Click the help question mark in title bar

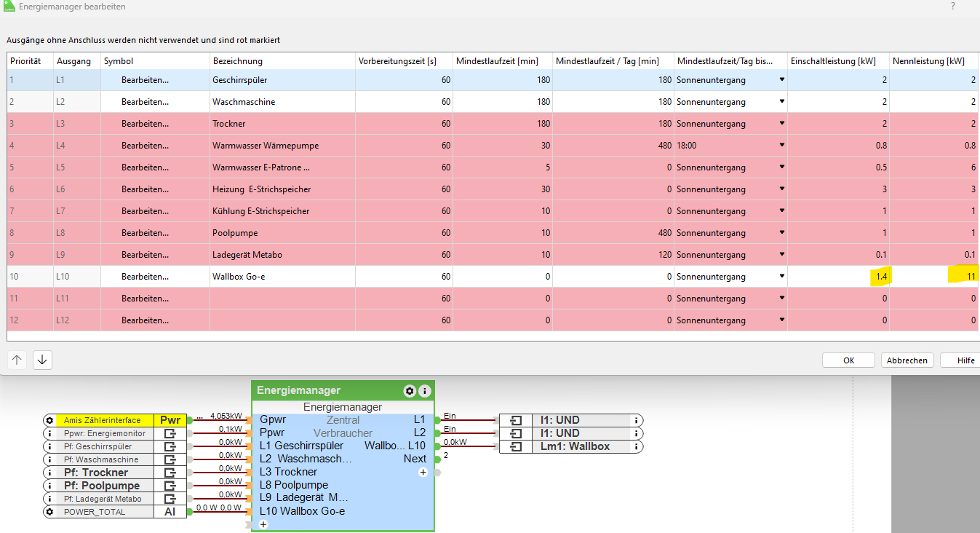[x=953, y=6]
